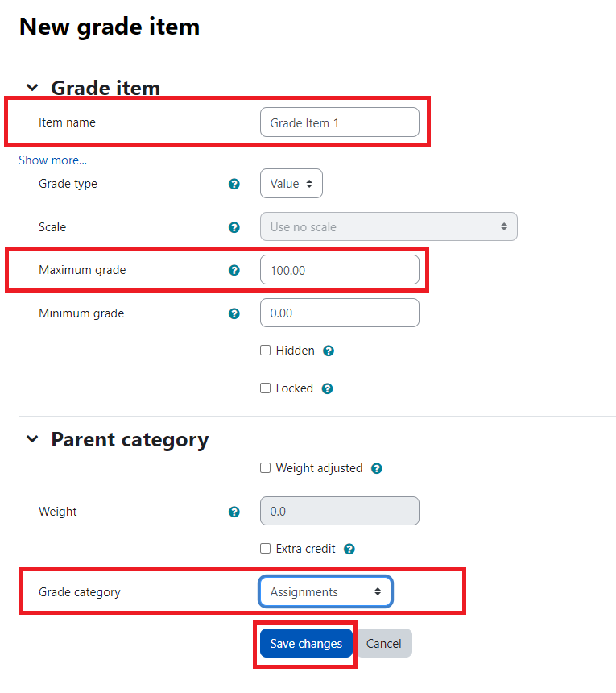Screen dimensions: 616x693
Task: Open the Grade category dropdown showing Assignments
Action: click(x=325, y=591)
